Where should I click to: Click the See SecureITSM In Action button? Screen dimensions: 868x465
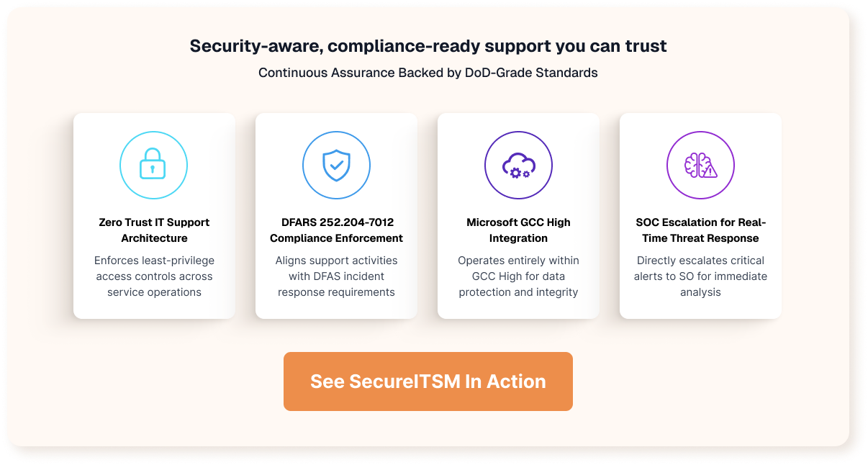[x=428, y=382]
